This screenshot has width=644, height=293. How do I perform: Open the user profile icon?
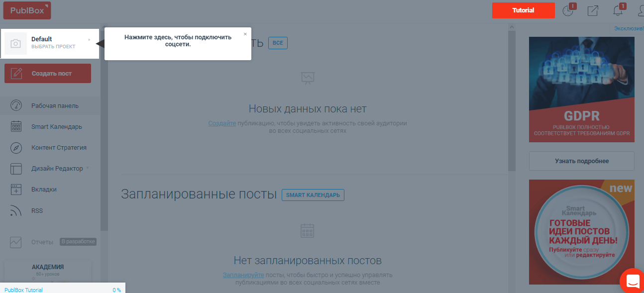[640, 10]
